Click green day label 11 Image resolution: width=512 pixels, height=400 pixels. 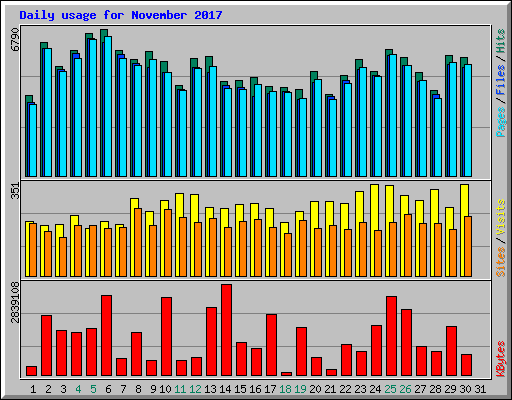[x=180, y=389]
